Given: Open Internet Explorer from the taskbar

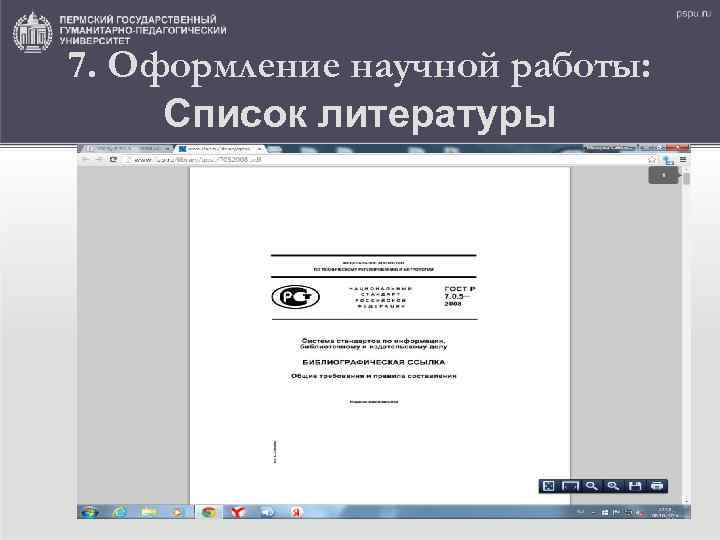Looking at the screenshot, I should coord(120,512).
